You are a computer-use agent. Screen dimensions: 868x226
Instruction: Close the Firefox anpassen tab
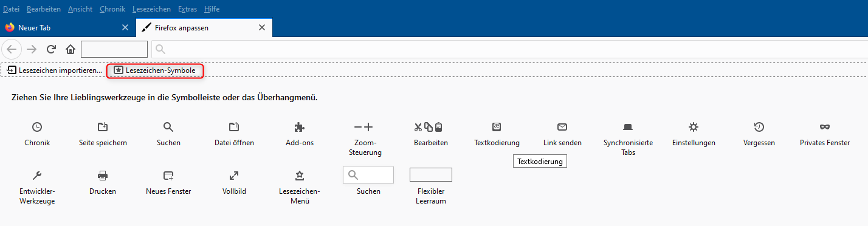point(262,27)
